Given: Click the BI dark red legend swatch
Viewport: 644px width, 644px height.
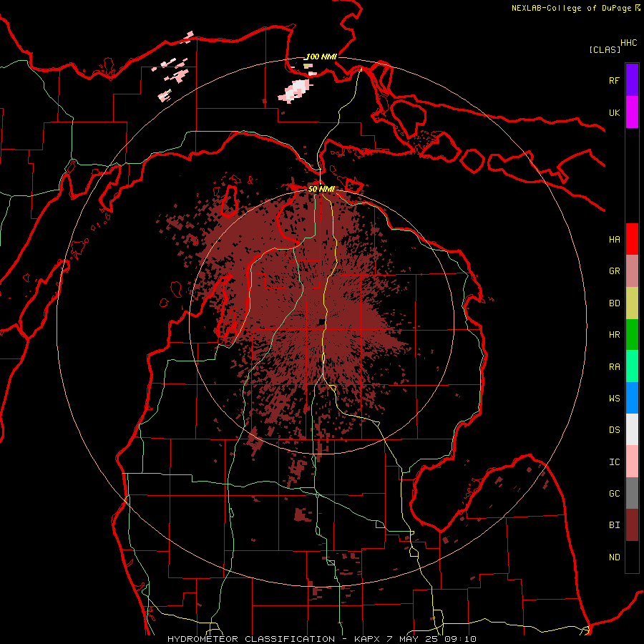Looking at the screenshot, I should [x=632, y=525].
